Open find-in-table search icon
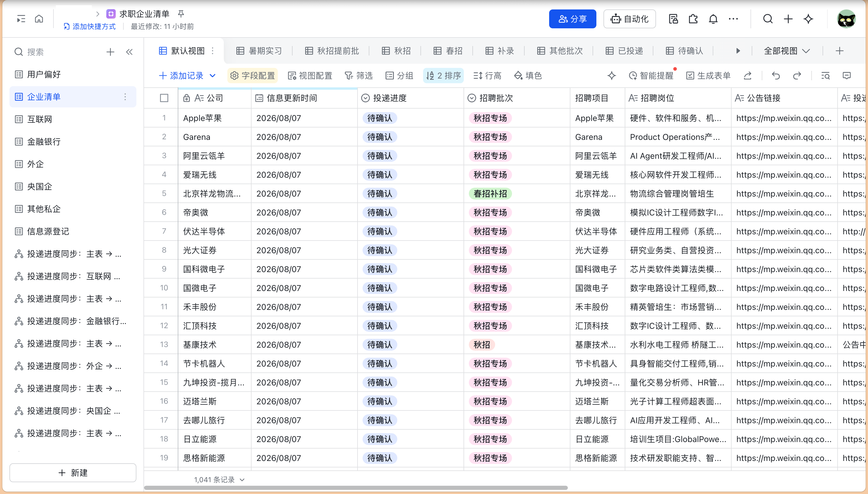Viewport: 868px width, 494px height. point(825,76)
